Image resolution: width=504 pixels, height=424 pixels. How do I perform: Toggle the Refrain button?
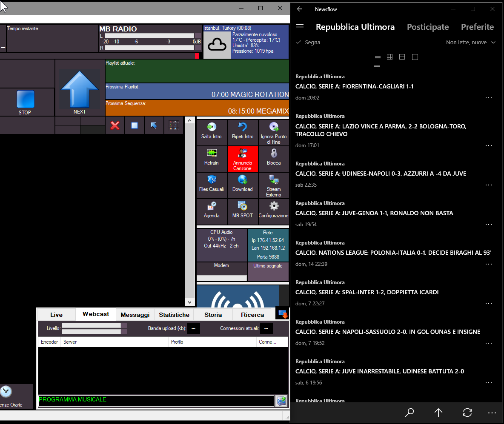click(x=212, y=159)
